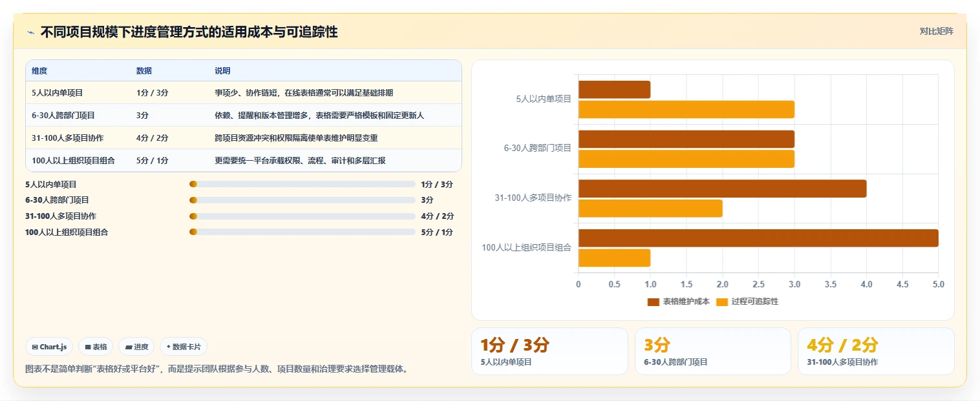Click chart axis label 100人以上组织项目组合
This screenshot has width=980, height=401.
526,247
